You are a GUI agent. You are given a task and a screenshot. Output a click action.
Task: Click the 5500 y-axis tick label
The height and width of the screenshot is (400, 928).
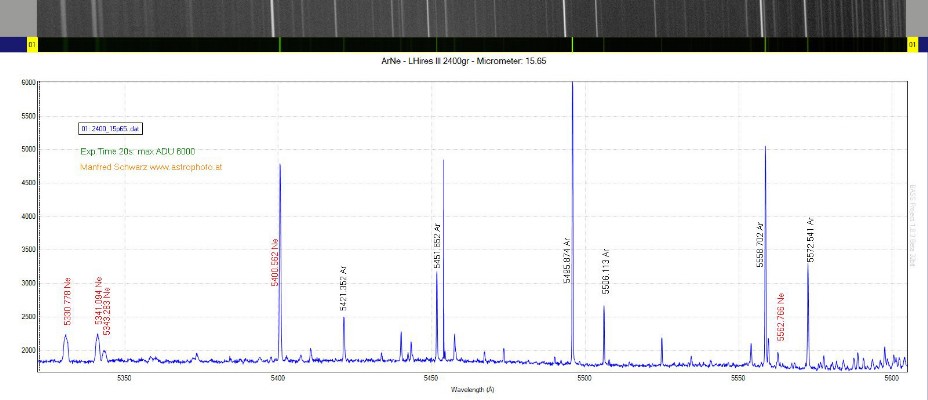click(x=27, y=116)
